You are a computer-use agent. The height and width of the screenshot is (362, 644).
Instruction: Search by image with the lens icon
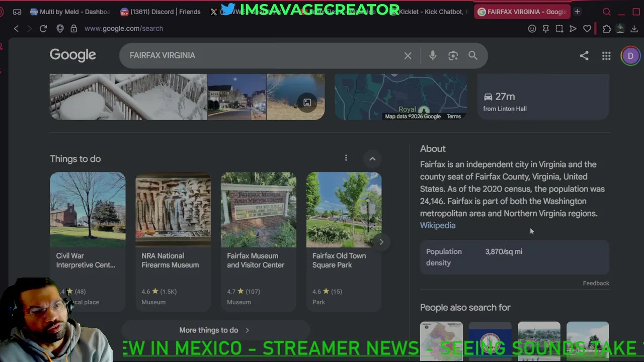point(453,55)
